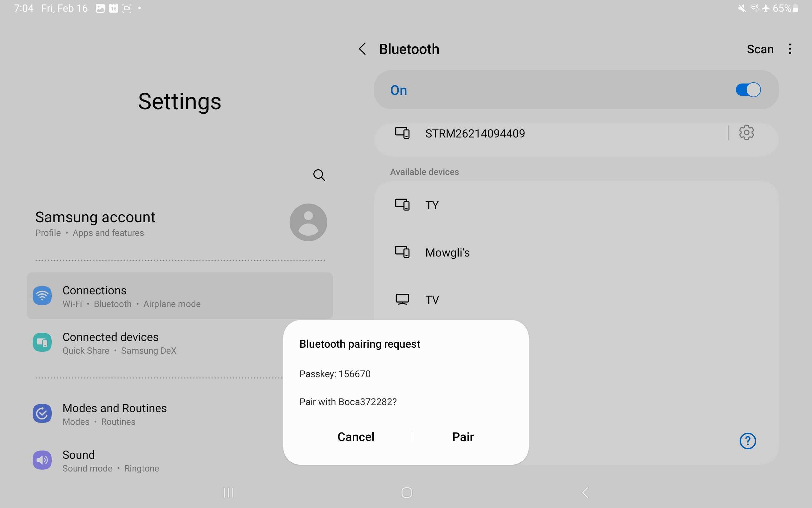Tap the 7:04 clock in status bar
The width and height of the screenshot is (812, 508).
pos(23,8)
